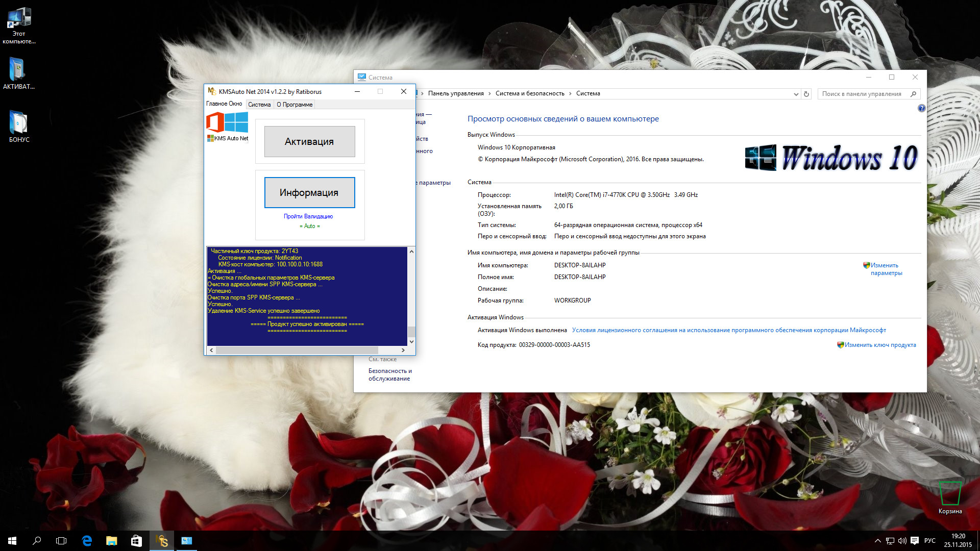Click the Windows 10 Корпоративная edition text
This screenshot has width=980, height=551.
click(x=516, y=147)
